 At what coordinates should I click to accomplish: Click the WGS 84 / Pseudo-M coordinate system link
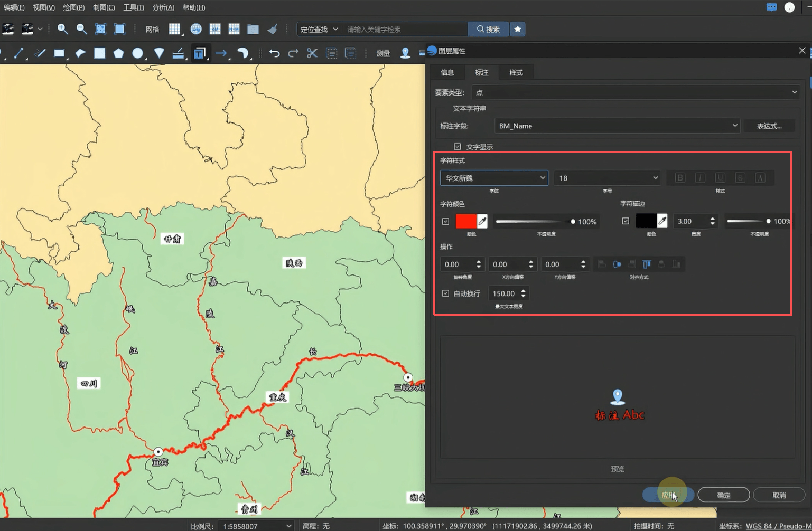click(779, 526)
